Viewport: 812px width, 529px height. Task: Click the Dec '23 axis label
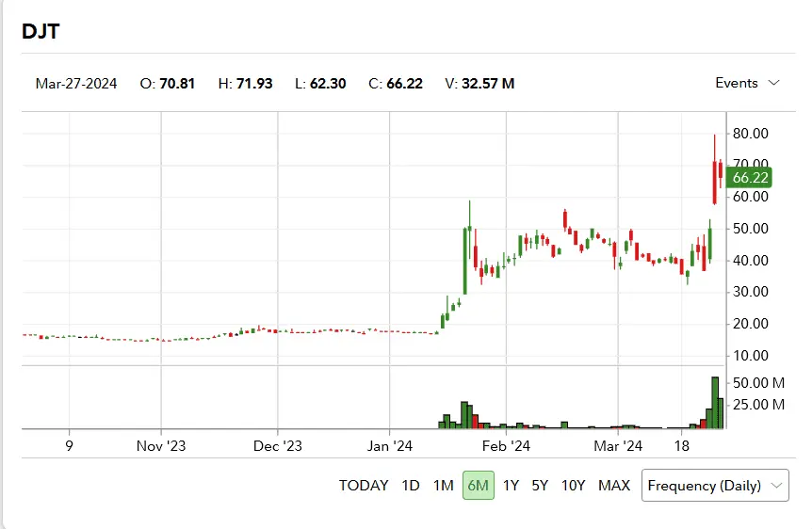[278, 445]
